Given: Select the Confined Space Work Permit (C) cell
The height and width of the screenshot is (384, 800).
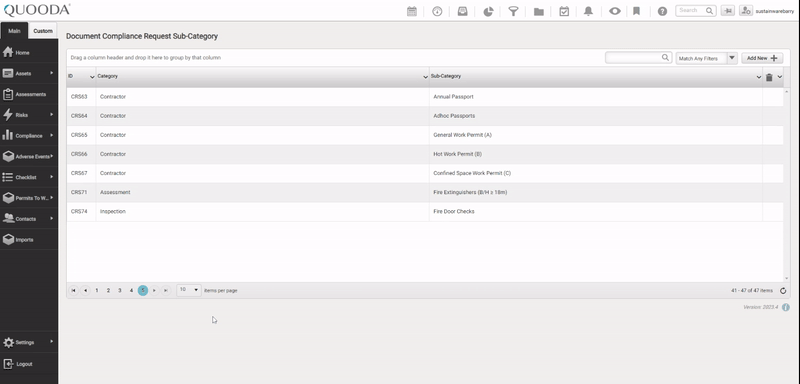Looking at the screenshot, I should [596, 173].
